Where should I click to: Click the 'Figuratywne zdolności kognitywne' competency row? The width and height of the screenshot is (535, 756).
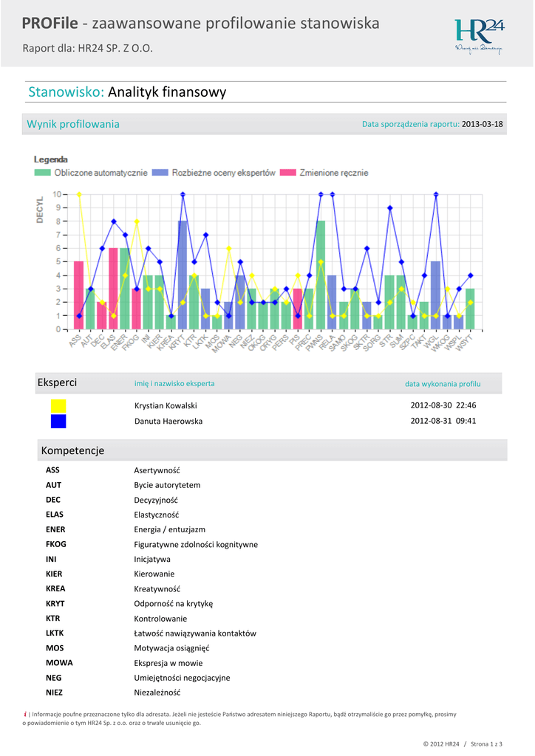[196, 544]
